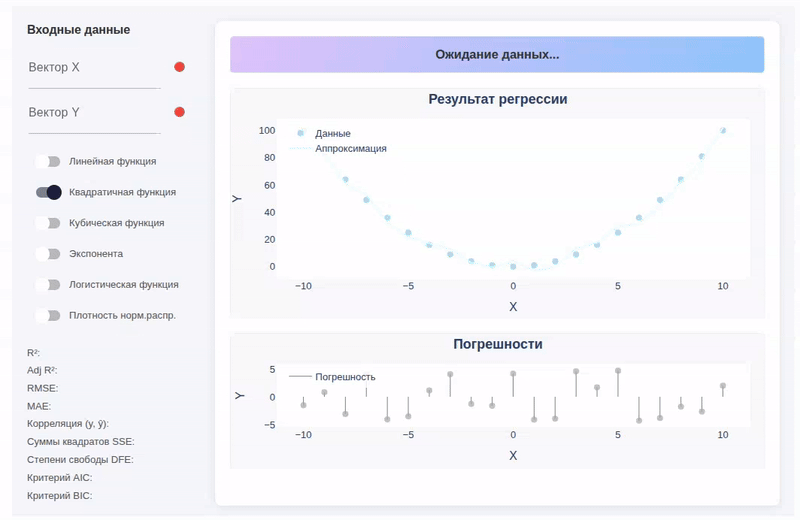
Task: Enable the Кубическая функция switch
Action: [48, 223]
